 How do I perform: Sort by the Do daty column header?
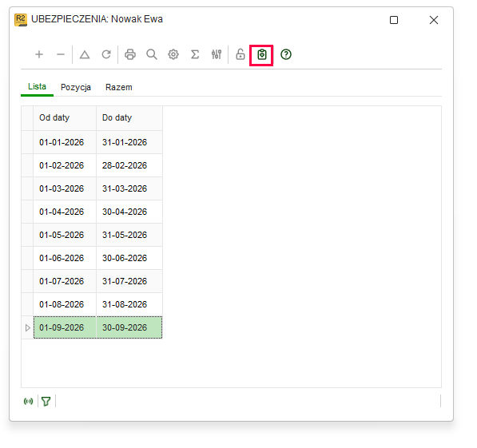tap(129, 118)
